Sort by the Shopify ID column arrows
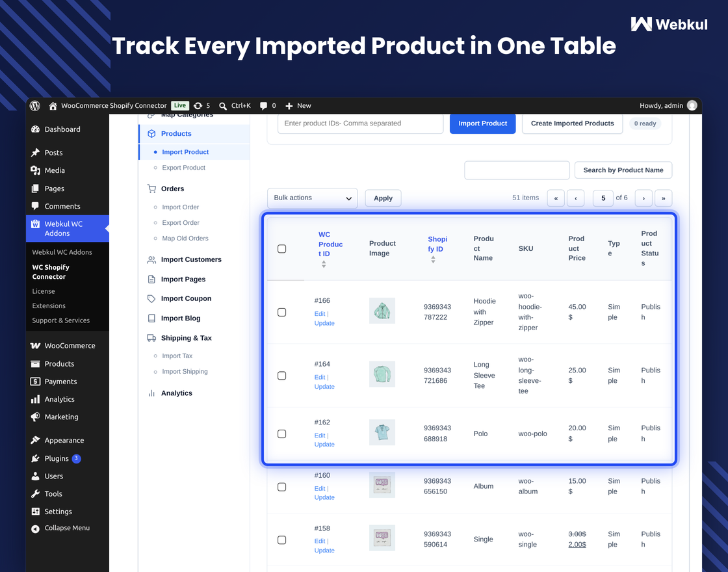The width and height of the screenshot is (728, 572). coord(433,260)
